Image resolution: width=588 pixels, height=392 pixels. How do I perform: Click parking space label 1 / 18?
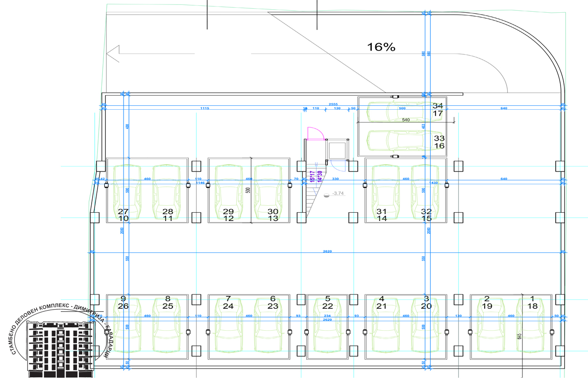532,302
